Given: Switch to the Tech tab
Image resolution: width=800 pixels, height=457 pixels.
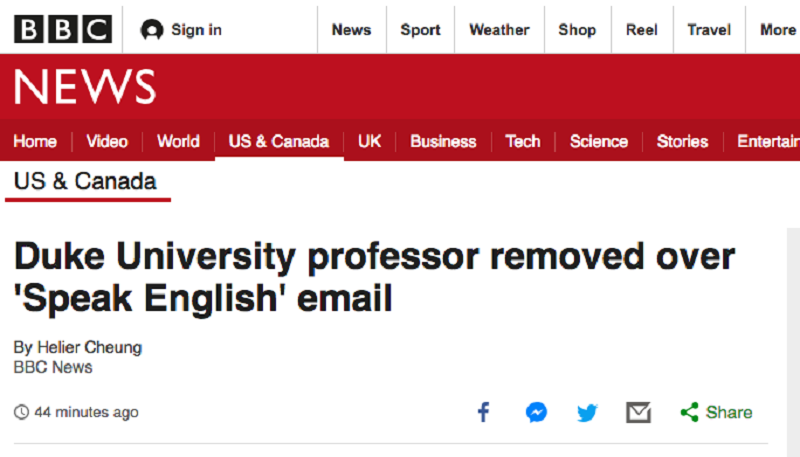Looking at the screenshot, I should (523, 141).
